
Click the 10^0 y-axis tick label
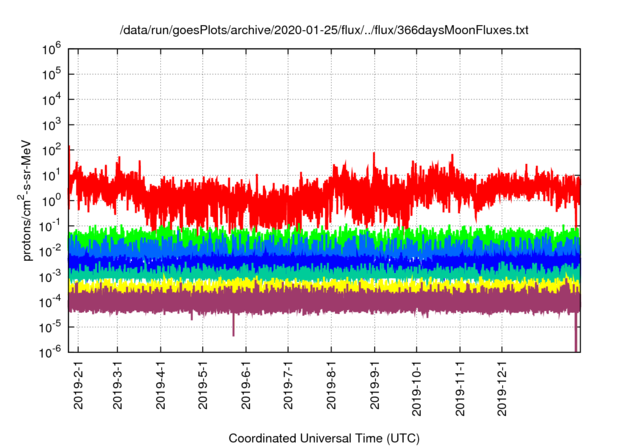pyautogui.click(x=51, y=201)
